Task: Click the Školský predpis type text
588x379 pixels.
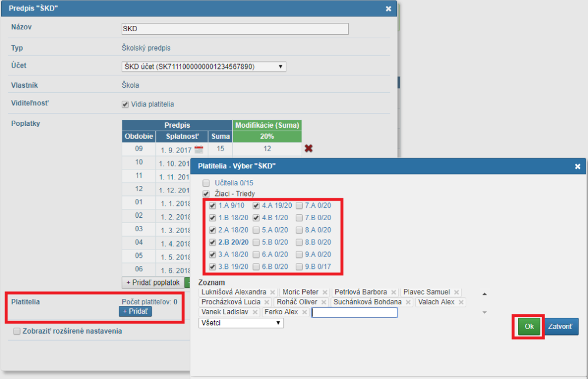Action: (x=146, y=48)
